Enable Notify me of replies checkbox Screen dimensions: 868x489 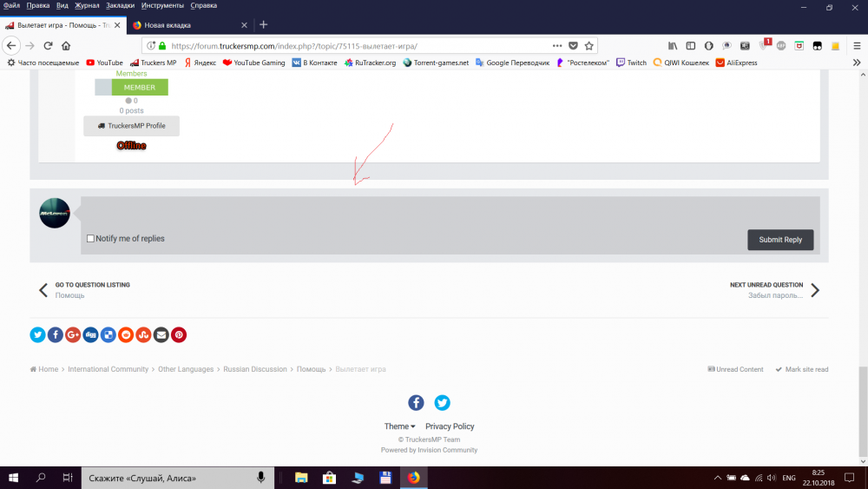tap(91, 239)
